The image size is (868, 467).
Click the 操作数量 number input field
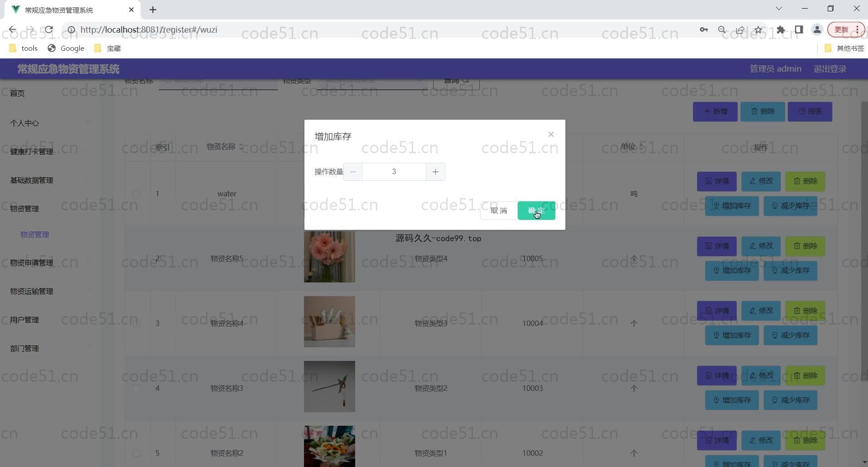[394, 172]
